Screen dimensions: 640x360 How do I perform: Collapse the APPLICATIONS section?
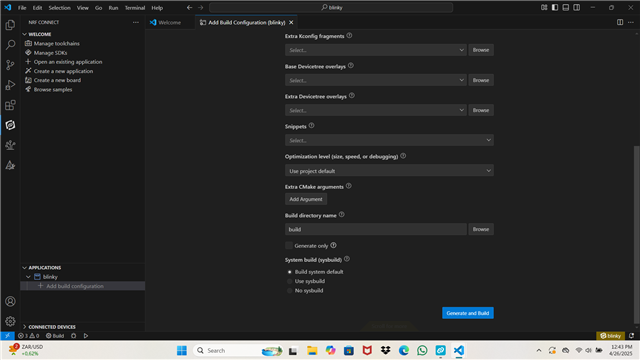pos(24,268)
